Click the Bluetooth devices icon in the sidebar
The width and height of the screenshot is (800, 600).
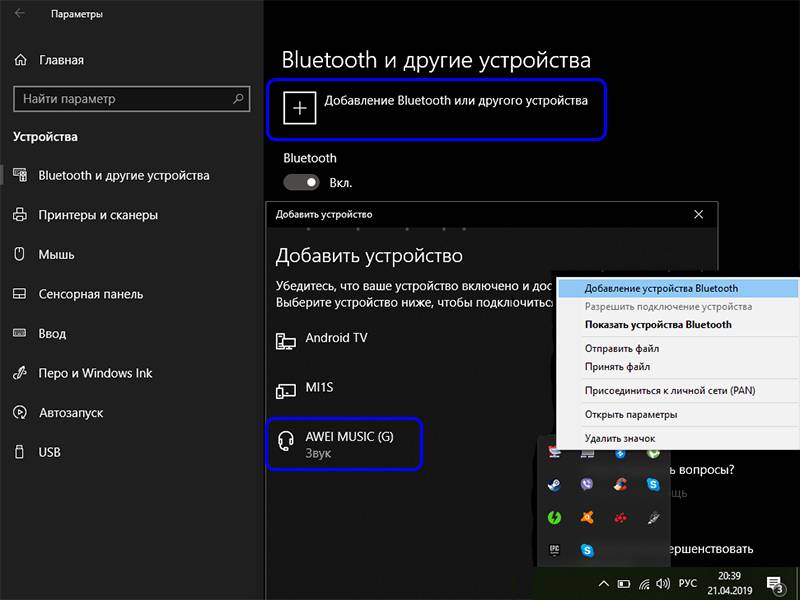20,175
